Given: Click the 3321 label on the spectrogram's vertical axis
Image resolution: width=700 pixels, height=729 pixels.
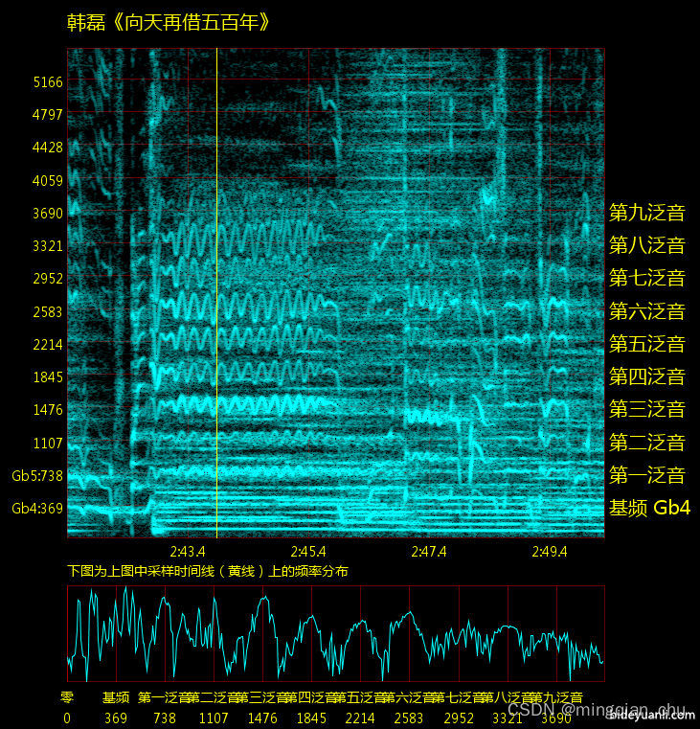Looking at the screenshot, I should point(48,246).
